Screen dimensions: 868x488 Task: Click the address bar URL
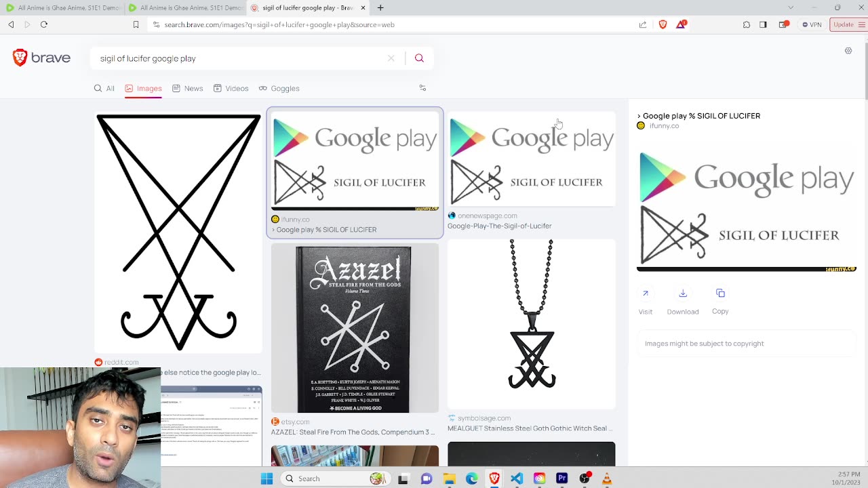pos(279,24)
